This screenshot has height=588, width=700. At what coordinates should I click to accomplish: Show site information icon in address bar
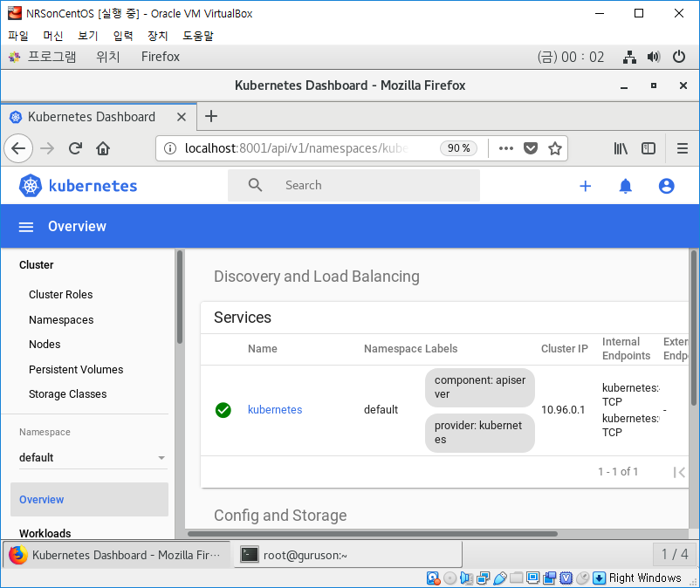point(170,148)
